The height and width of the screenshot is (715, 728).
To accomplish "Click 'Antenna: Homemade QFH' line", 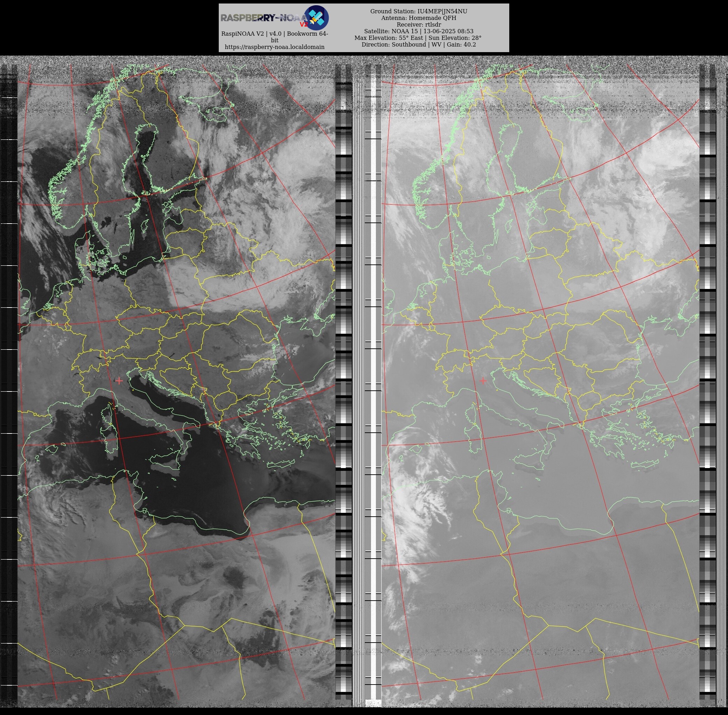I will [419, 18].
